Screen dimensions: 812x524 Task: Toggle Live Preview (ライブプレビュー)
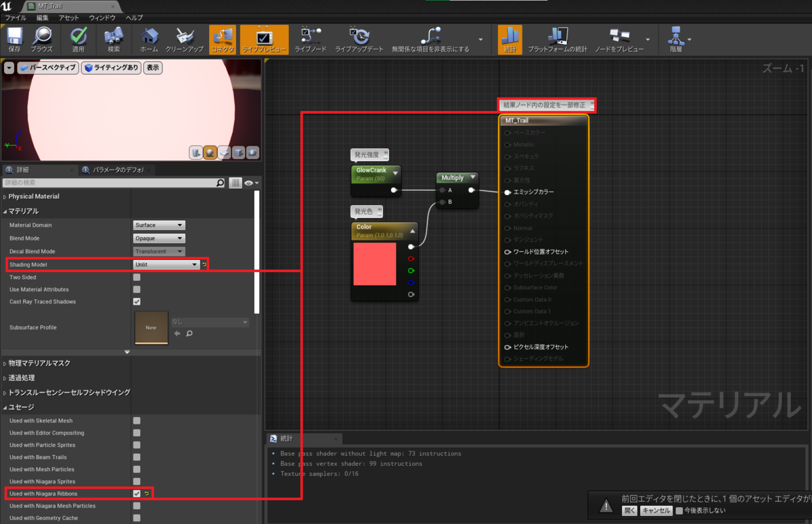(265, 39)
